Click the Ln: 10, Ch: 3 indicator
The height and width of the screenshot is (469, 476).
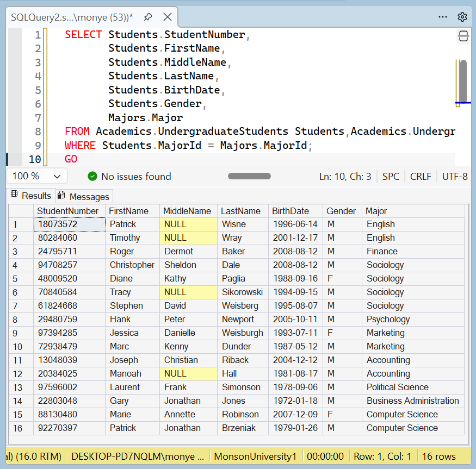(345, 177)
